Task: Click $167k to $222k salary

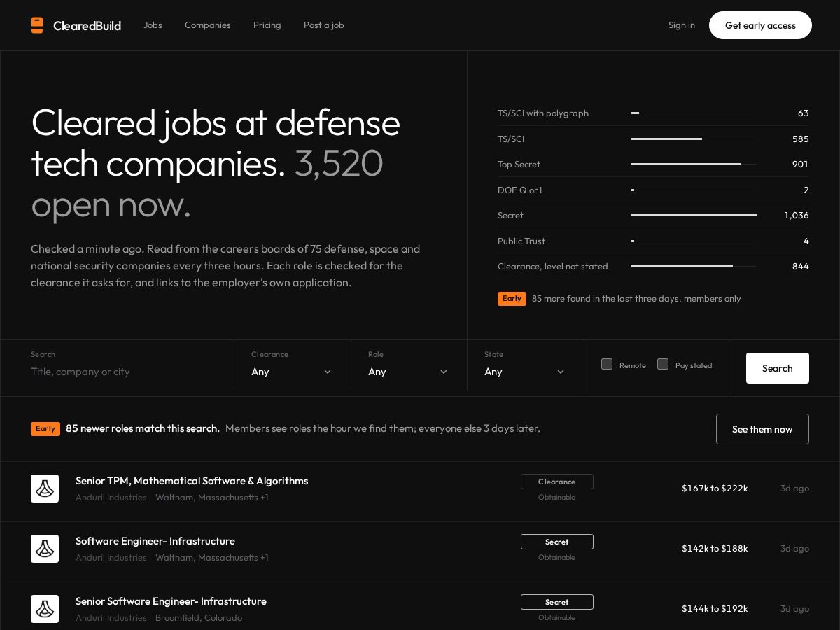Action: (715, 488)
